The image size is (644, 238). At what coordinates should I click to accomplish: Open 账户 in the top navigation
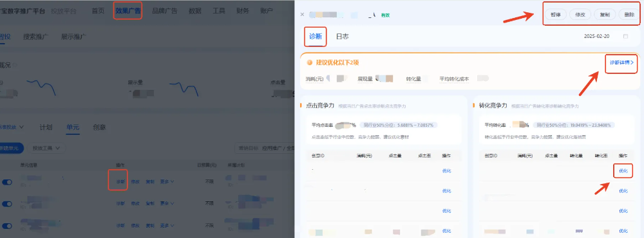pos(266,11)
